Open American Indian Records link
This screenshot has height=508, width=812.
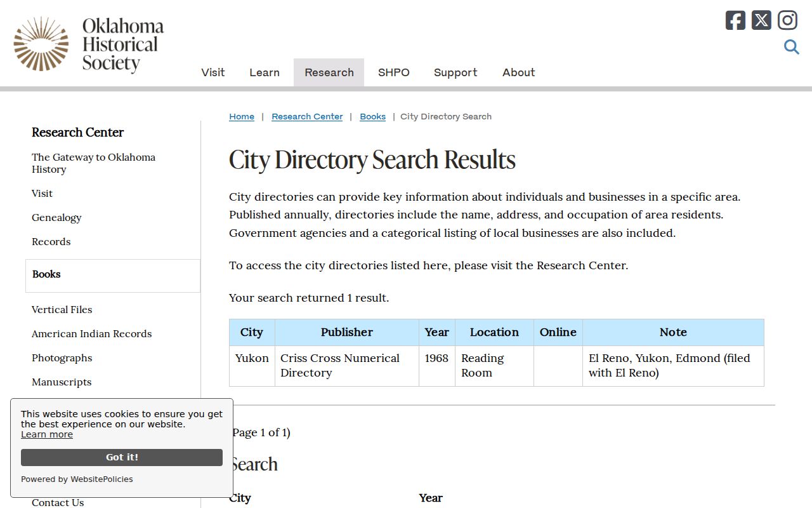(91, 333)
